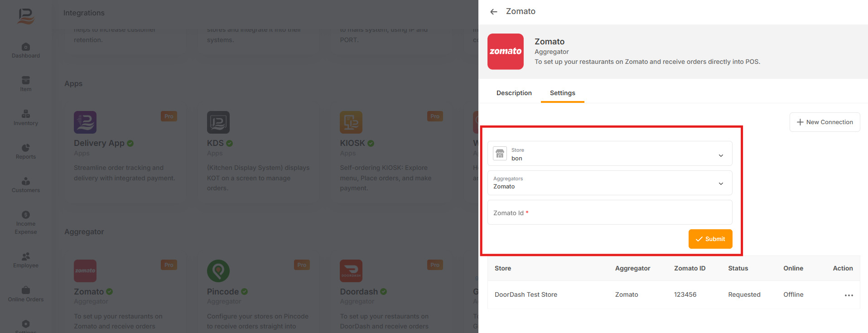Click the Pro badge on Pincode card
868x333 pixels.
coord(302,265)
